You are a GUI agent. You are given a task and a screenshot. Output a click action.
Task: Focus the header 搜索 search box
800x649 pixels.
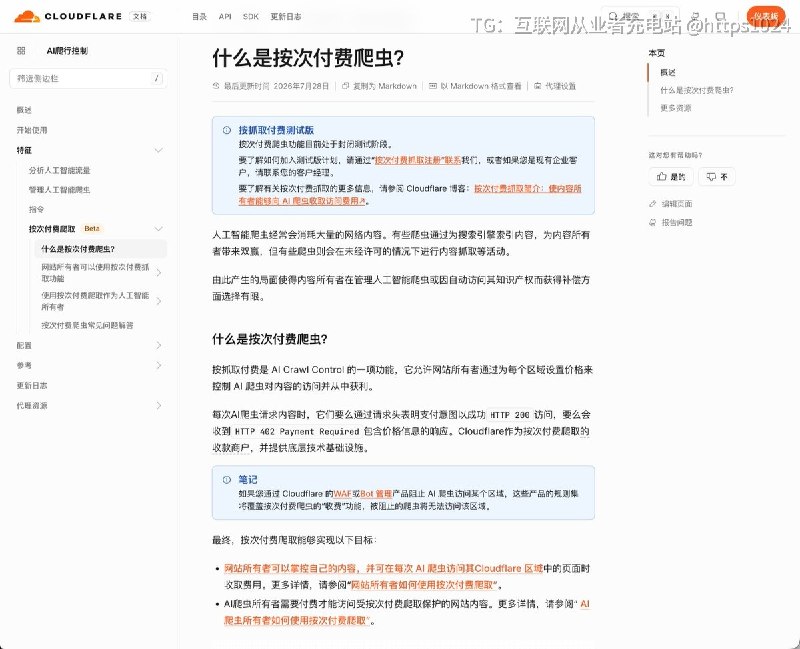pos(641,16)
